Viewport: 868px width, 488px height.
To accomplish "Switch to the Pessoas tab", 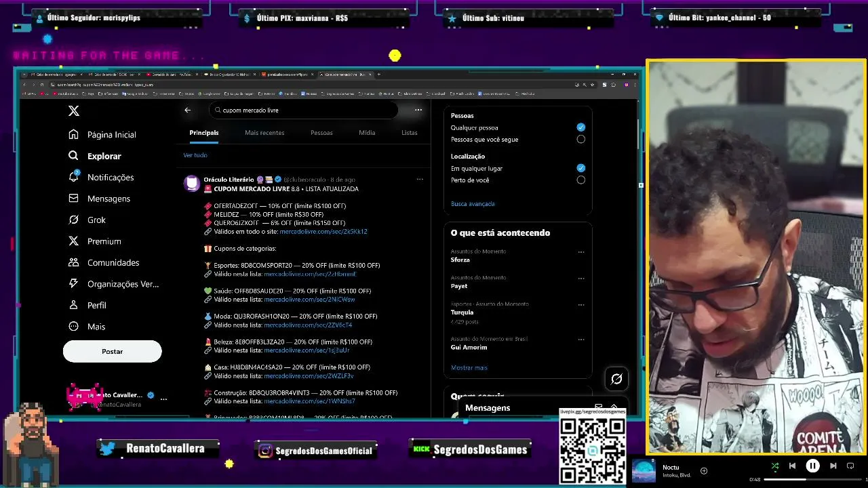I will (321, 133).
